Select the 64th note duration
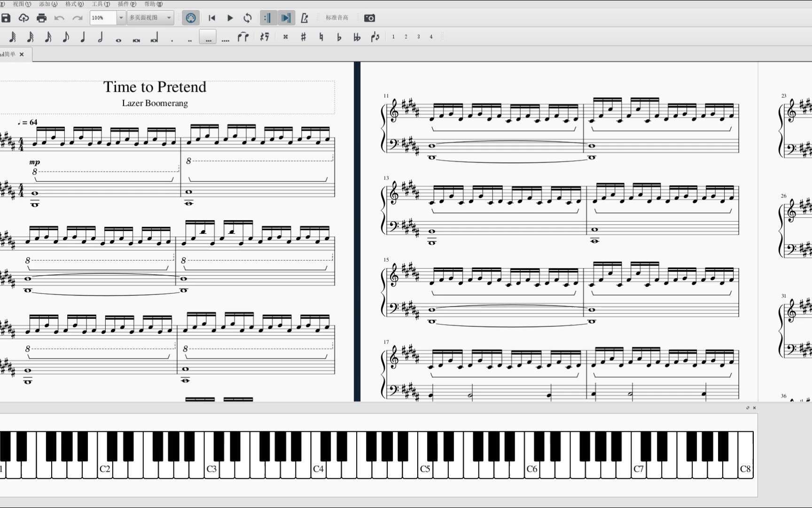The image size is (812, 508). tap(13, 37)
